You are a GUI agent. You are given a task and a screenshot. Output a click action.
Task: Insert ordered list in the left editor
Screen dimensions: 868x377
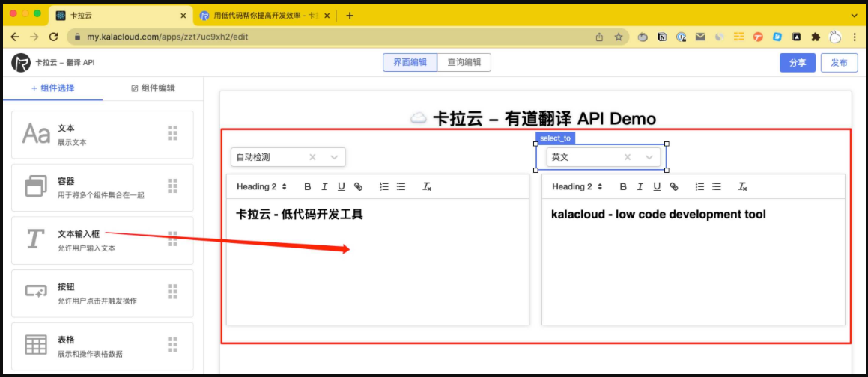click(384, 187)
